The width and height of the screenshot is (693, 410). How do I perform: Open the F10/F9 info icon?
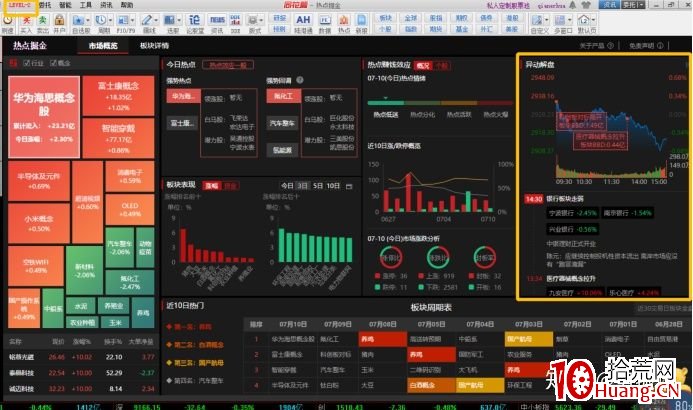(x=123, y=20)
